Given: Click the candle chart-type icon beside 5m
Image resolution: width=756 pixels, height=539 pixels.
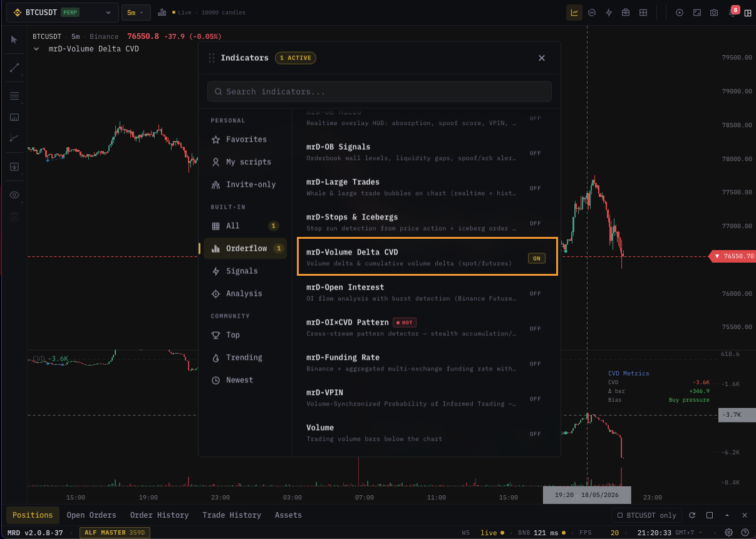Looking at the screenshot, I should point(162,13).
